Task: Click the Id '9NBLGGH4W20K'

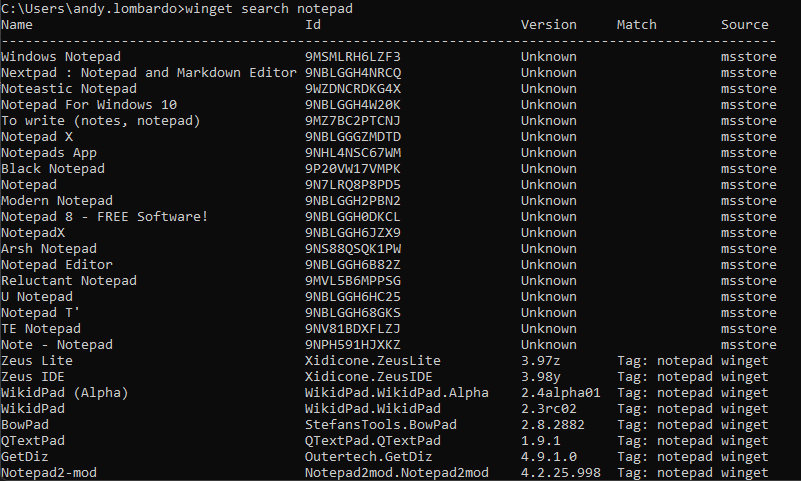Action: (x=352, y=105)
